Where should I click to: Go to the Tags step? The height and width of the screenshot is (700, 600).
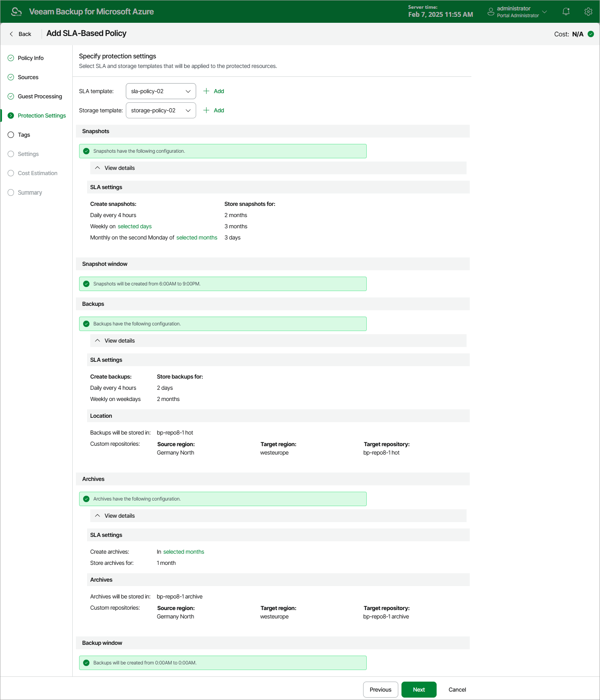tap(24, 135)
